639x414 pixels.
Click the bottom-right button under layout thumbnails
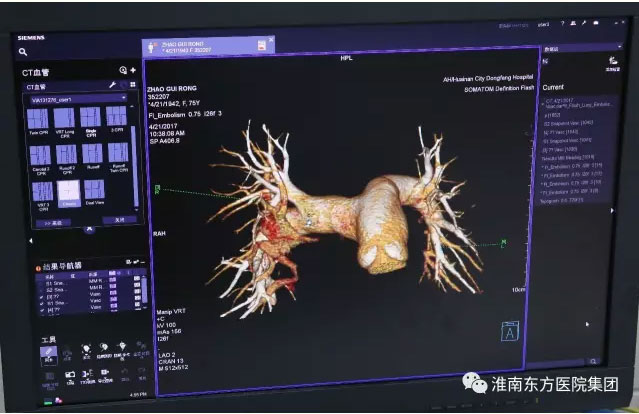pyautogui.click(x=116, y=219)
